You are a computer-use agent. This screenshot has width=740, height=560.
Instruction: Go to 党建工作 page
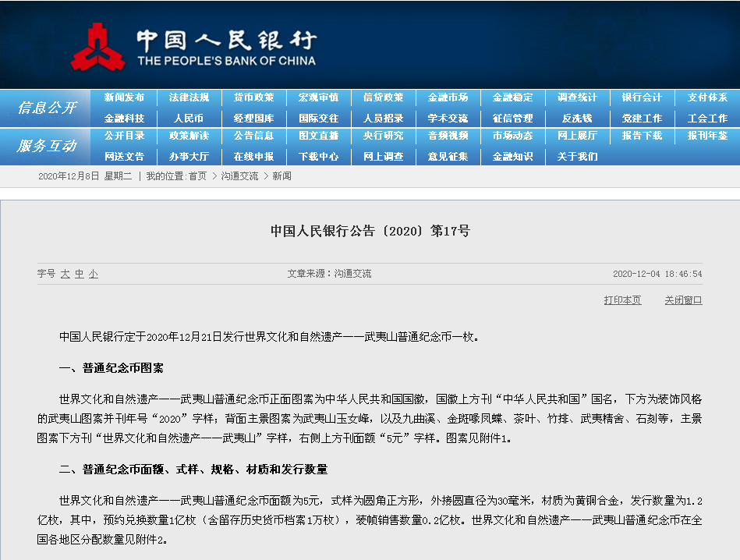(642, 118)
